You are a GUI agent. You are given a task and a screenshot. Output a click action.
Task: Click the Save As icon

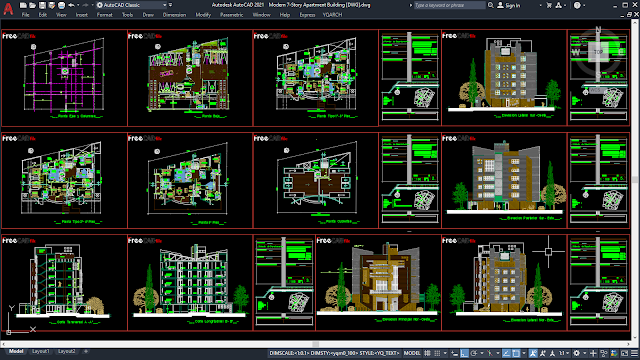click(51, 5)
